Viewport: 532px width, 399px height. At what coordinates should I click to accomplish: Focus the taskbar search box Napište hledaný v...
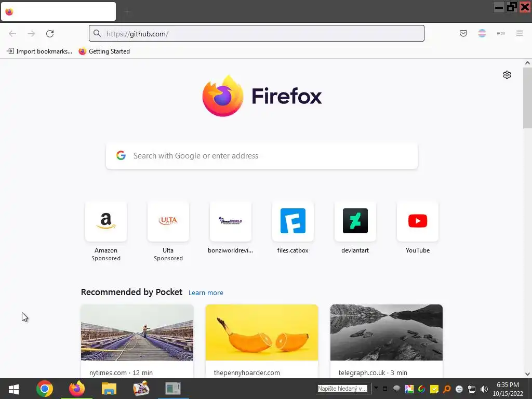point(343,389)
